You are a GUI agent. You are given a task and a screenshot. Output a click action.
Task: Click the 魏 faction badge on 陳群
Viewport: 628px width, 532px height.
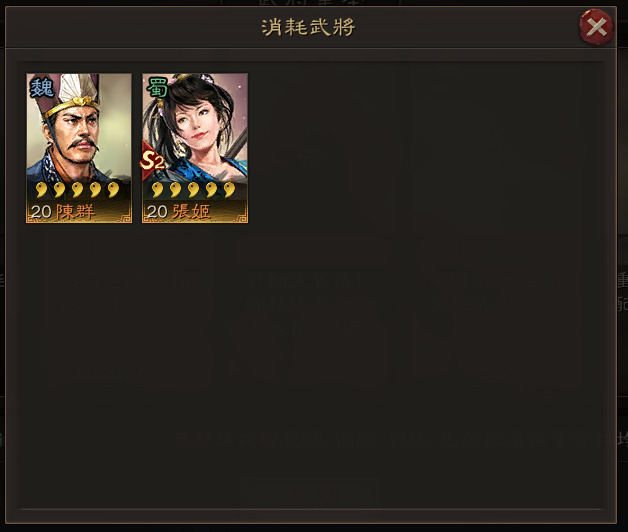pos(42,88)
